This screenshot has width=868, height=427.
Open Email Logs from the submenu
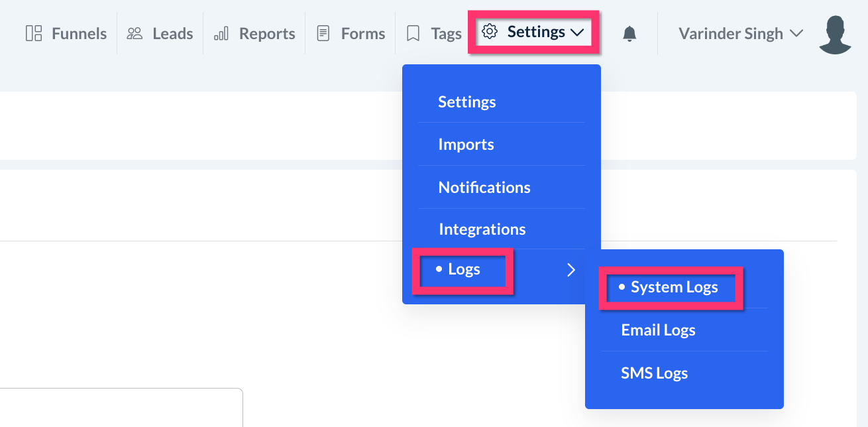(x=659, y=330)
